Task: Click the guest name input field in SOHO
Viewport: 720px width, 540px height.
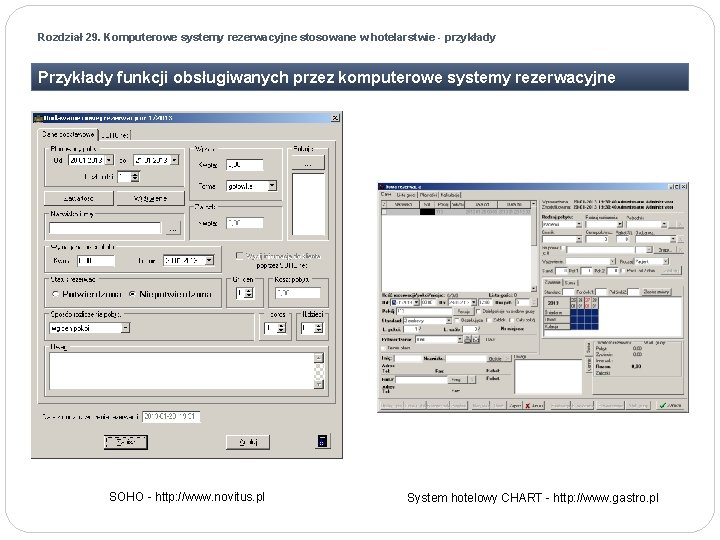Action: tap(105, 228)
